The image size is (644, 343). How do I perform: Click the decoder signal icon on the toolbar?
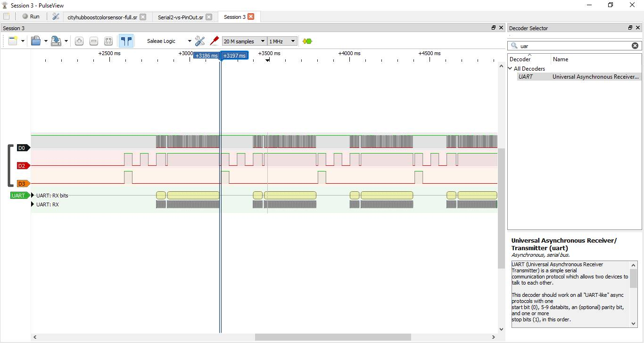(307, 41)
